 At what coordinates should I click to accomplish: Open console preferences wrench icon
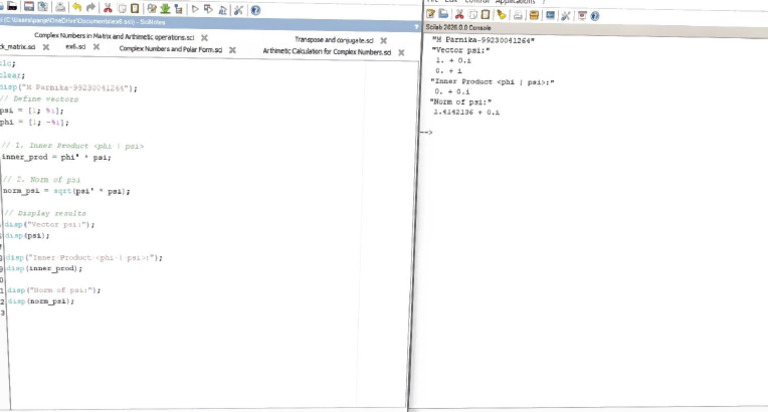pyautogui.click(x=565, y=16)
